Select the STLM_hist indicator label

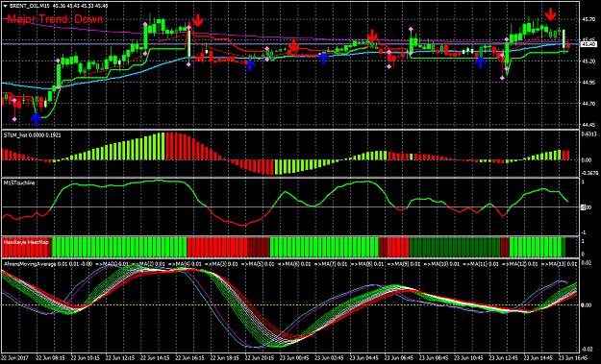[x=32, y=135]
